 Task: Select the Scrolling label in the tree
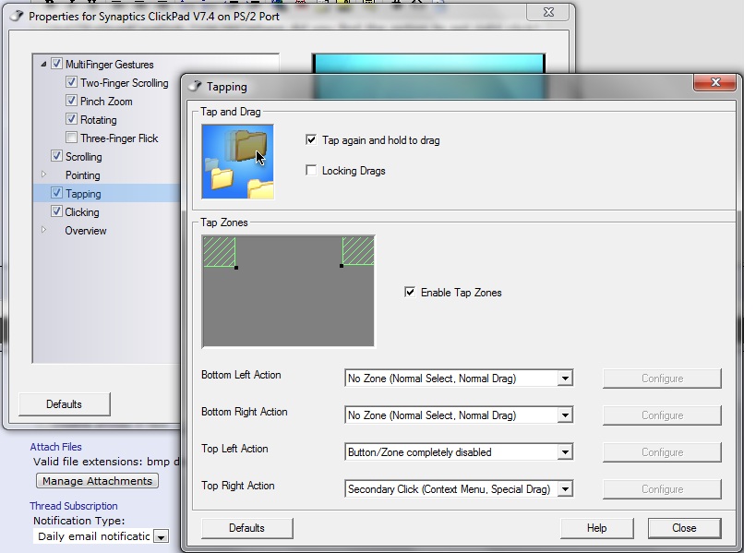84,157
